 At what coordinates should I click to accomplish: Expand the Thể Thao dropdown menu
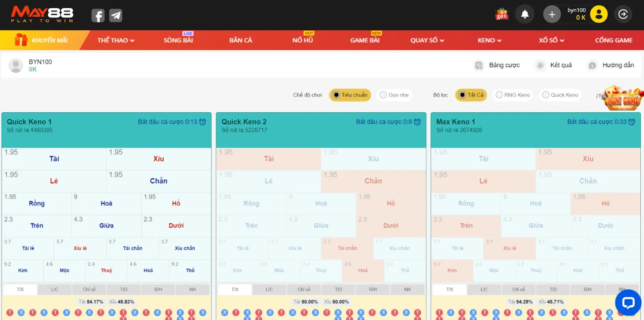coord(116,40)
